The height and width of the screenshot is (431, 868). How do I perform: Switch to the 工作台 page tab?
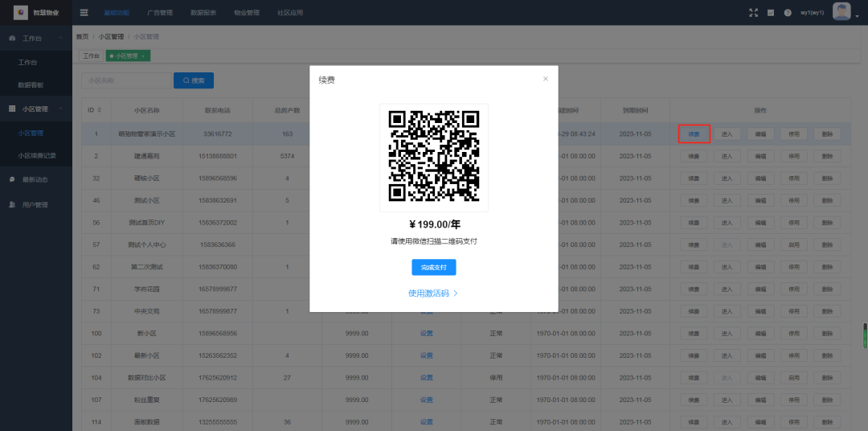click(92, 56)
